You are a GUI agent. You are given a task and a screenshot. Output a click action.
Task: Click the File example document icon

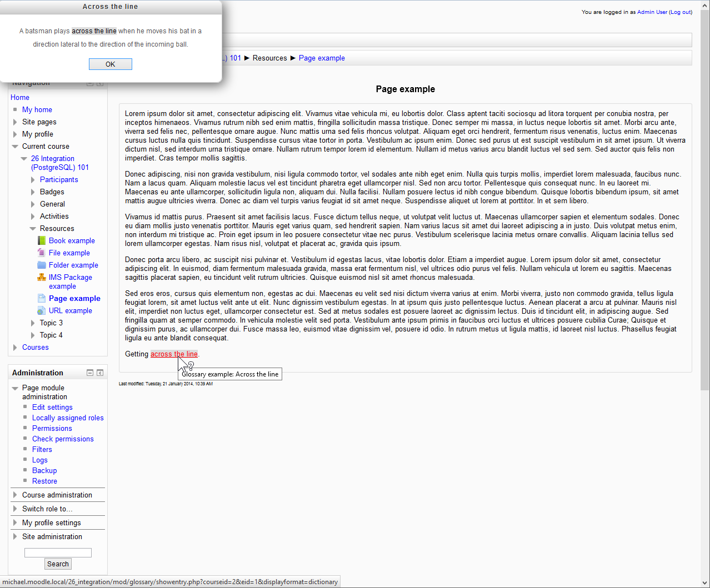[x=42, y=253]
